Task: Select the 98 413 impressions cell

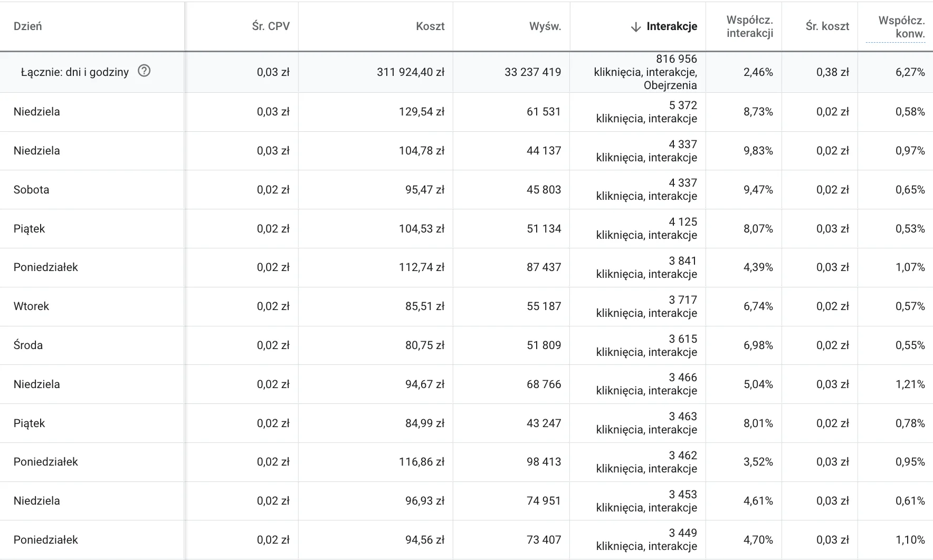Action: pyautogui.click(x=544, y=462)
